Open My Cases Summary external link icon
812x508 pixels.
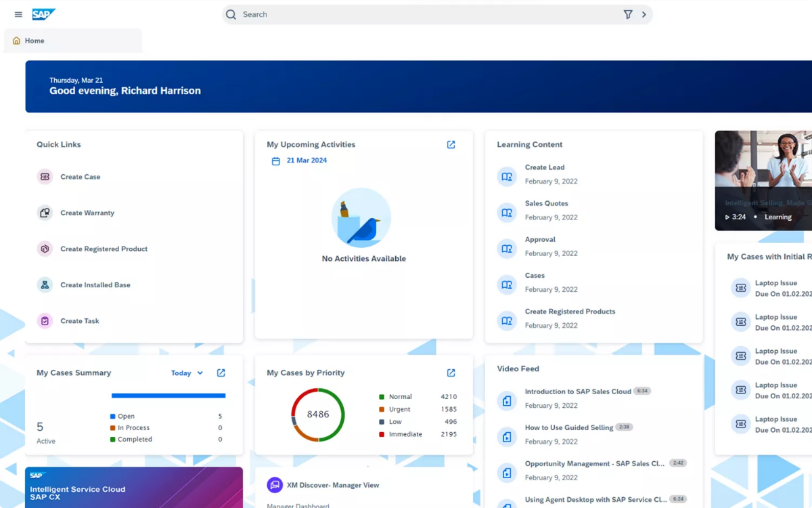click(221, 373)
